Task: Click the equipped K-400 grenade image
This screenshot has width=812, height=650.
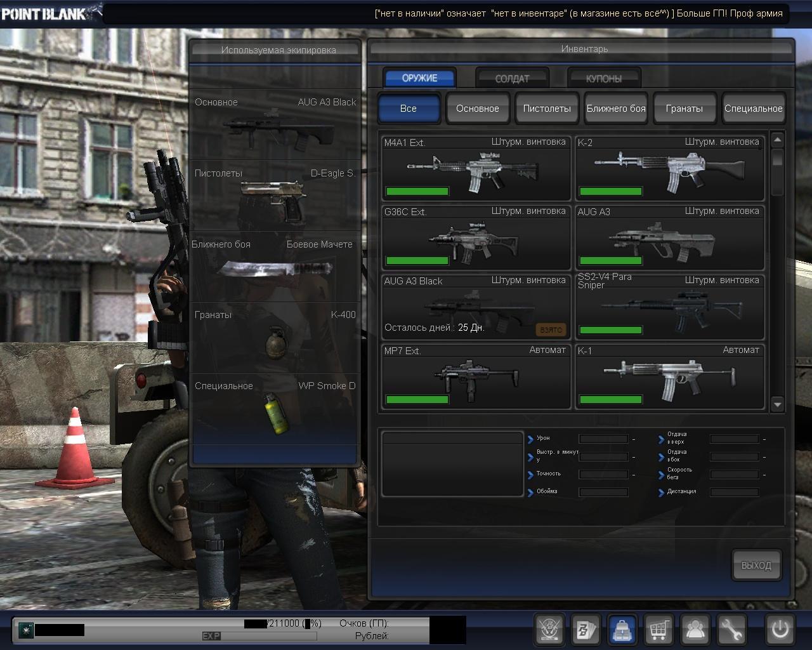Action: pyautogui.click(x=277, y=343)
